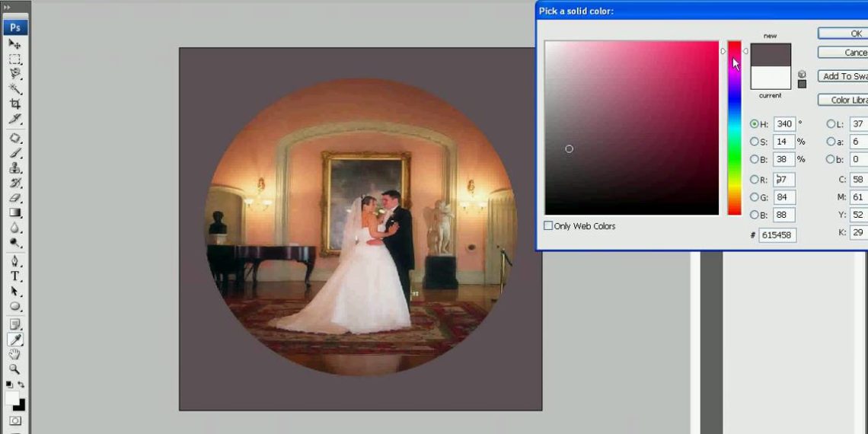Open Color Libraries
868x434 pixels.
(x=843, y=101)
